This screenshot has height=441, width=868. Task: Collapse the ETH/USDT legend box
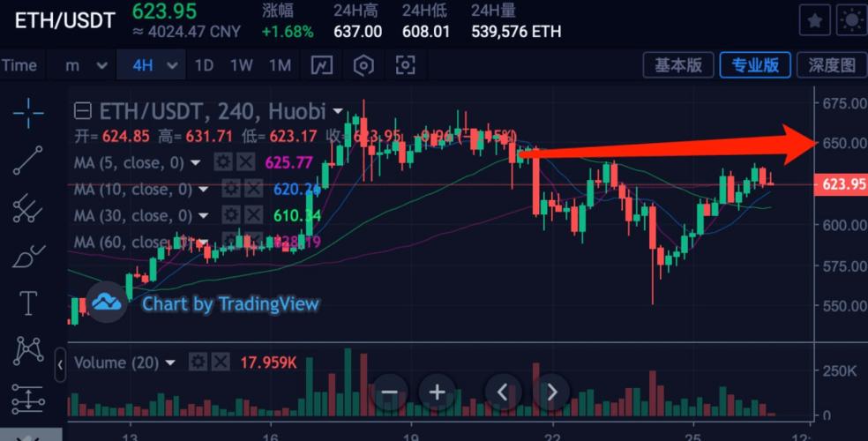[82, 111]
